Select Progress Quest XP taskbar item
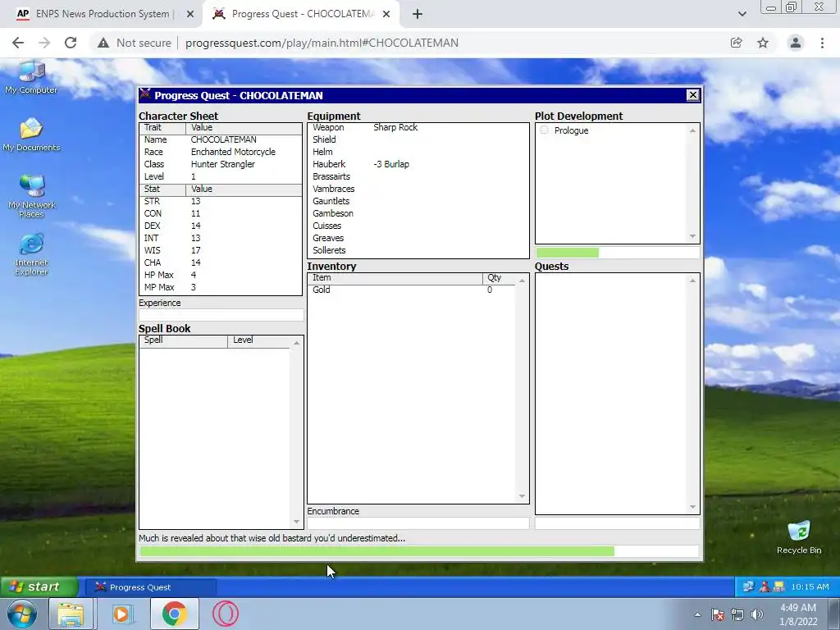The height and width of the screenshot is (630, 840). tap(151, 587)
